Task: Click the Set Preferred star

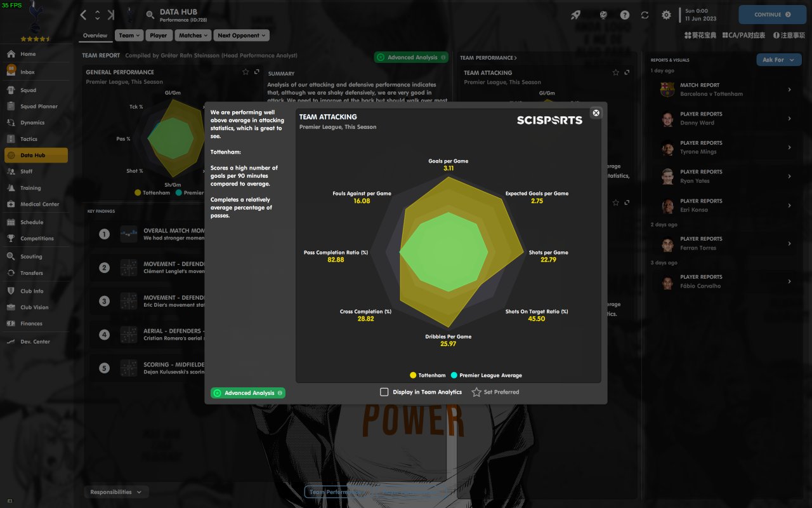Action: [476, 392]
